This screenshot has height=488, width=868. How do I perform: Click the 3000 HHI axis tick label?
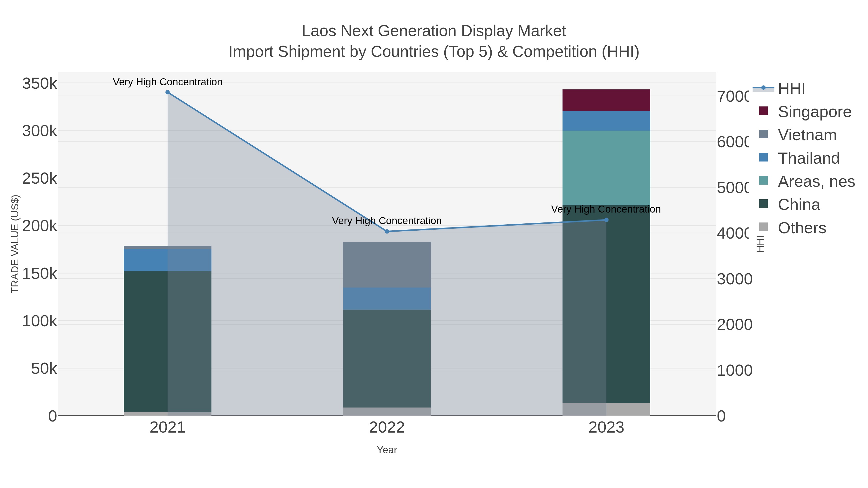point(735,279)
